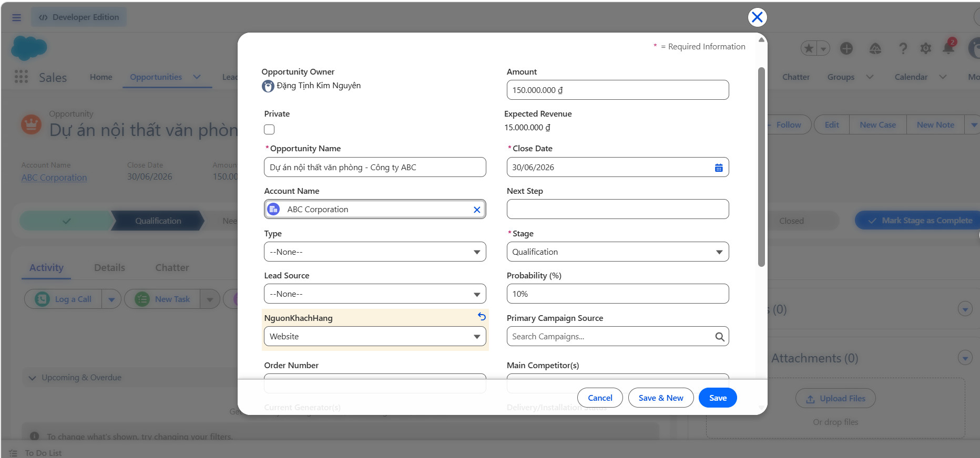Click the Trailhead guidance icon

click(875, 48)
